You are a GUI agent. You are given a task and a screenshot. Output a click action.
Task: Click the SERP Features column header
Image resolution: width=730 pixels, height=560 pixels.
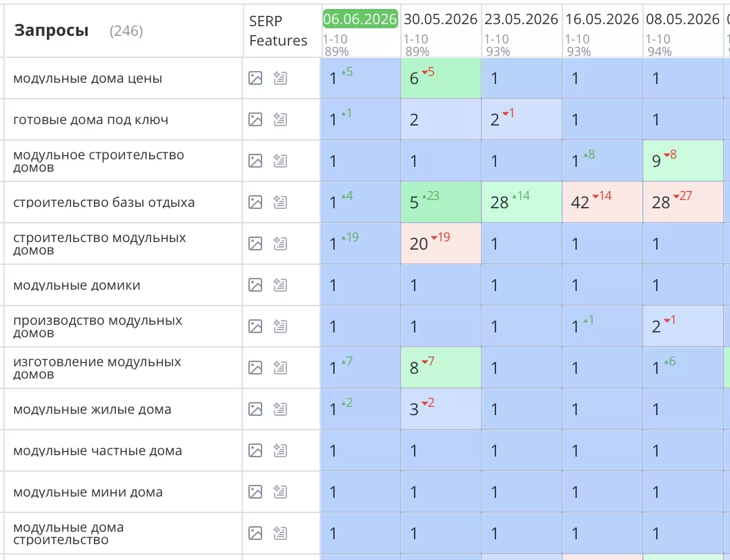coord(278,31)
